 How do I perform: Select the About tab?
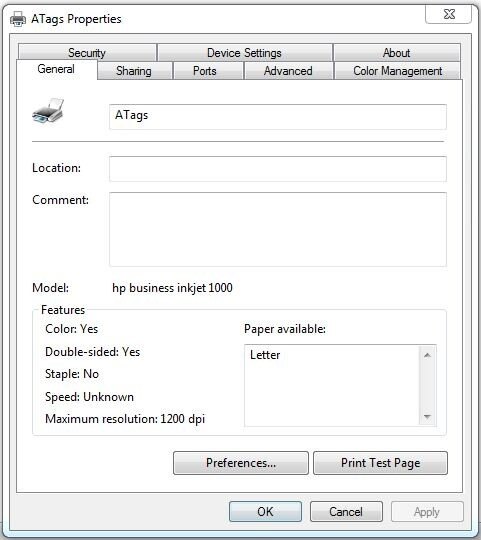[x=397, y=53]
